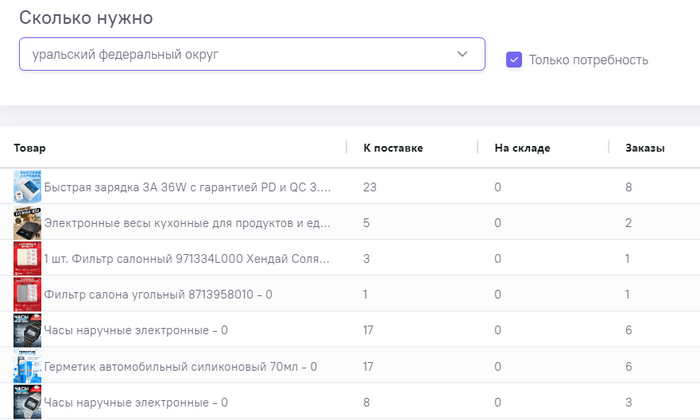Open Электронные весы кухонные product name
Image resolution: width=700 pixels, height=420 pixels.
[187, 223]
